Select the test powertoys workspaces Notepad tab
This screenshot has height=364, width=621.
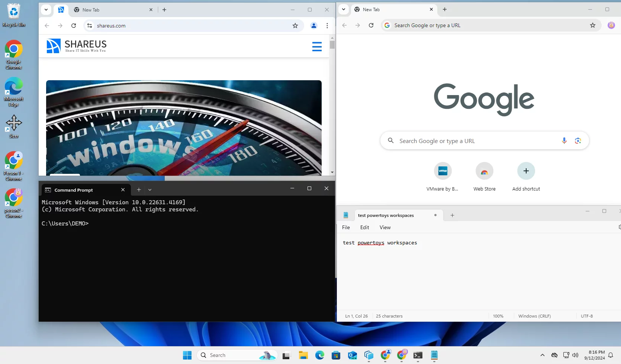[398, 215]
